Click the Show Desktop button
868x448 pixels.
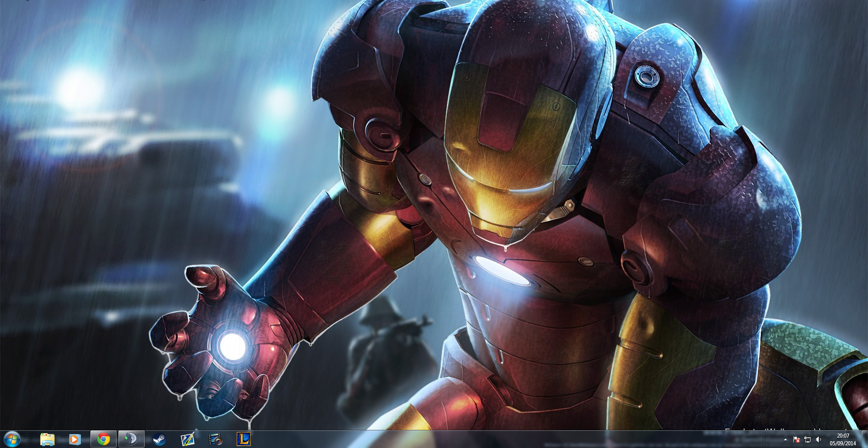pyautogui.click(x=864, y=439)
